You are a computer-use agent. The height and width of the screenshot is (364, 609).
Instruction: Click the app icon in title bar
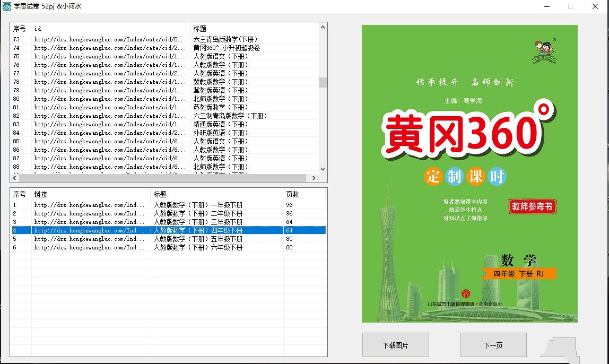(x=7, y=6)
